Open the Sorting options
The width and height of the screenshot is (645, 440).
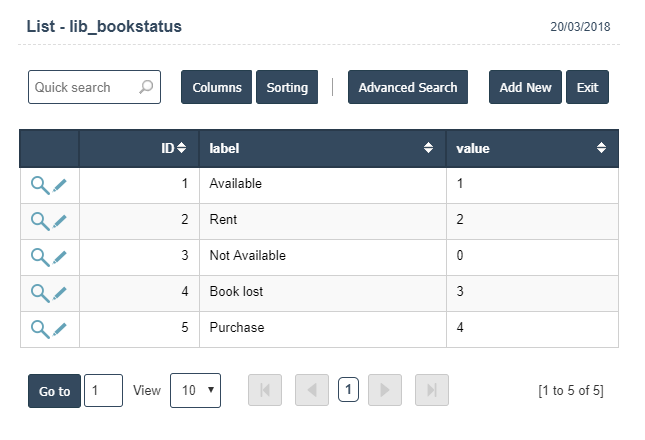[287, 87]
